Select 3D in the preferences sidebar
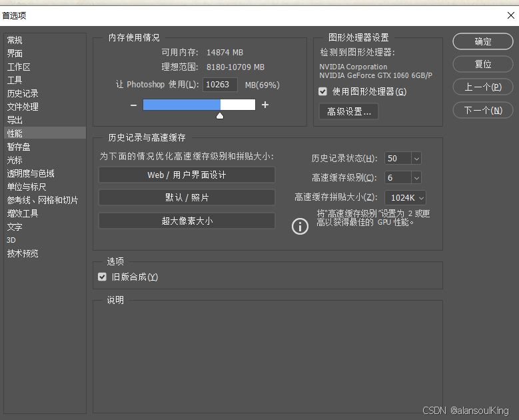 point(45,240)
